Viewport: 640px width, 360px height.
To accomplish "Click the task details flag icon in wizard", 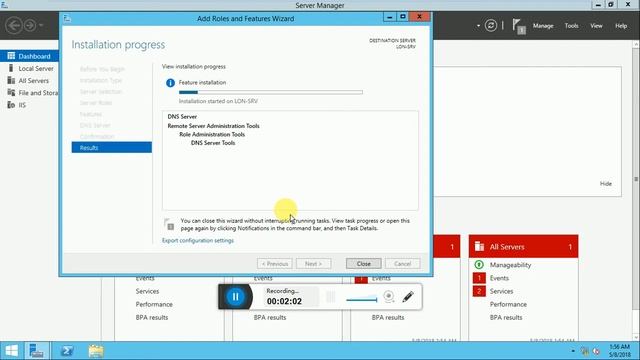I will pos(169,224).
